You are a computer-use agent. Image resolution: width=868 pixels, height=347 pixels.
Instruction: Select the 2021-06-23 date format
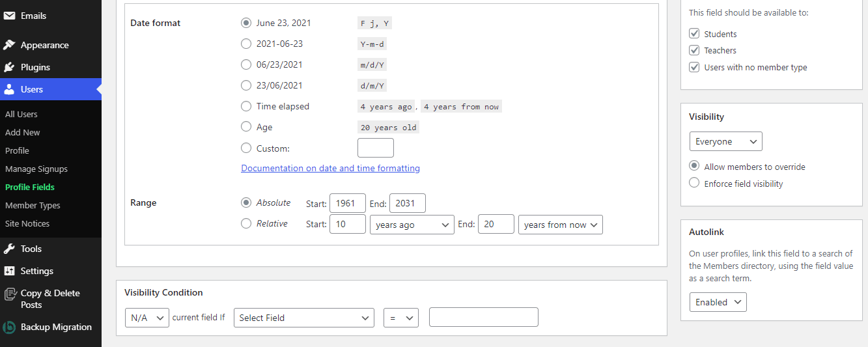point(246,44)
